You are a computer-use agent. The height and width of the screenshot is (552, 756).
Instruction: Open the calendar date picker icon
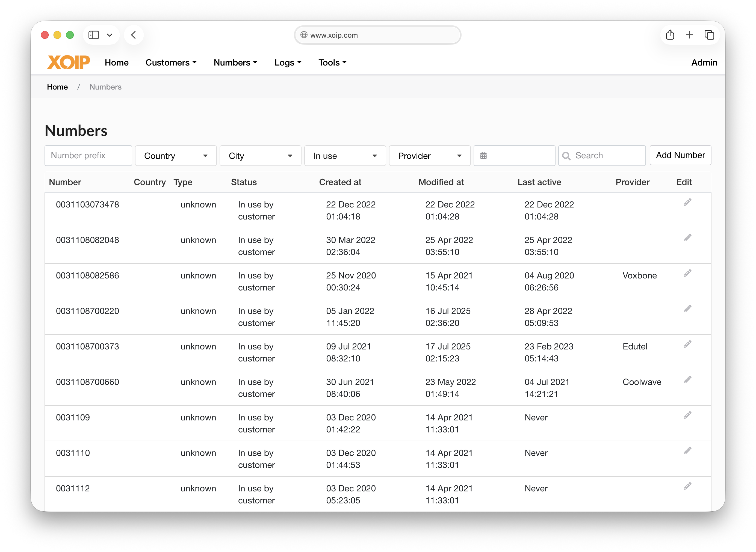tap(483, 155)
